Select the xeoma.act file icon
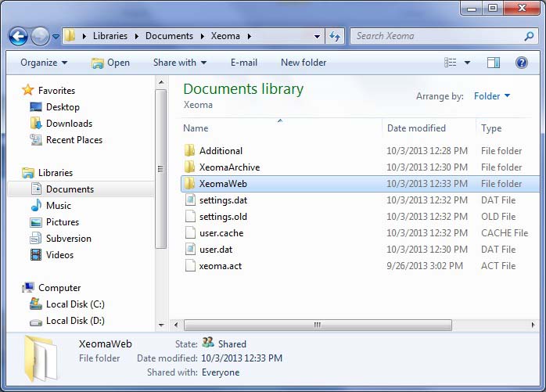Viewport: 546px width, 392px height. click(190, 266)
